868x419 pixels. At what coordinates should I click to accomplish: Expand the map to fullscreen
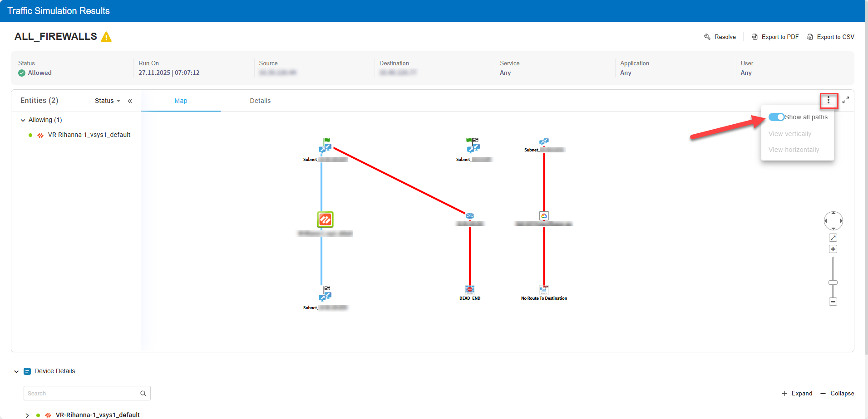(846, 100)
